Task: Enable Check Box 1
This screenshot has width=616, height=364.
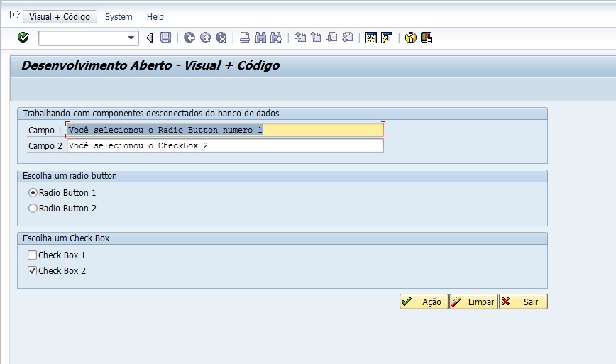Action: [32, 255]
